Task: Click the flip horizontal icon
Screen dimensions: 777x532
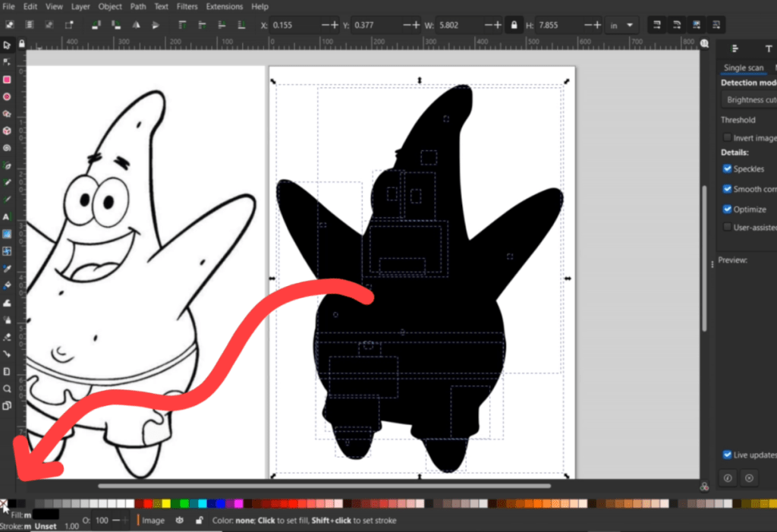Action: click(x=136, y=25)
